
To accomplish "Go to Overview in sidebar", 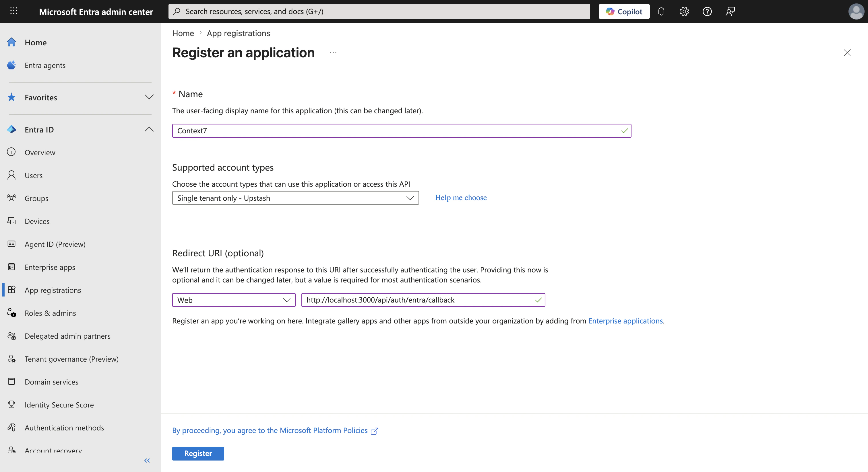I will tap(40, 153).
